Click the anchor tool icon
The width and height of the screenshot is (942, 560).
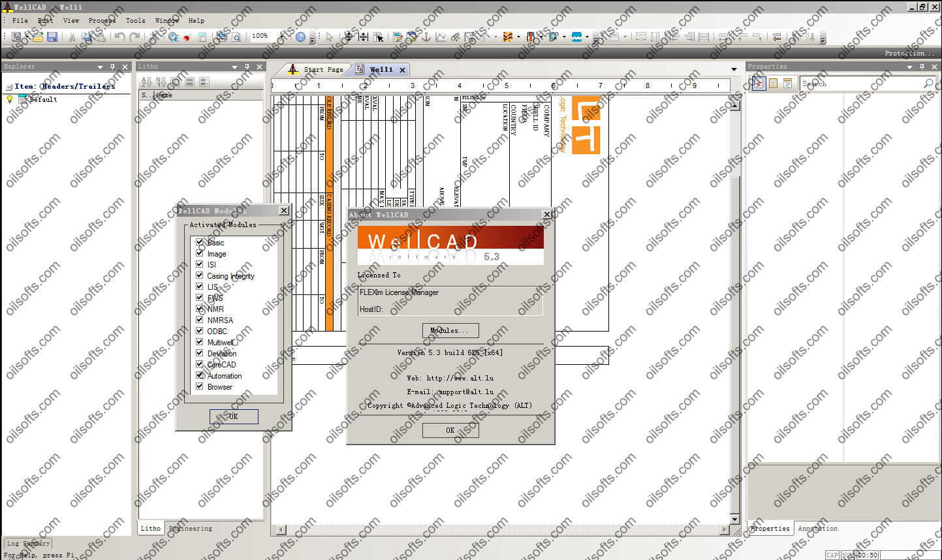tap(426, 37)
